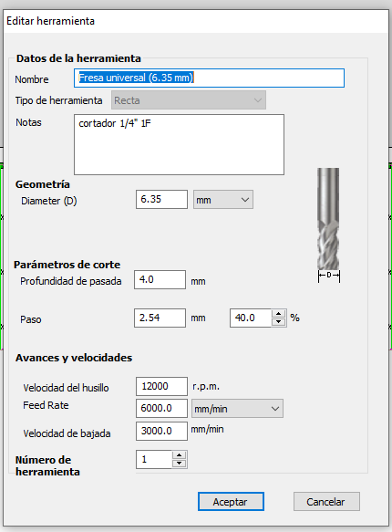Screen dimensions: 392x532
Task: Select the Velocidad de bajada field
Action: pos(161,431)
